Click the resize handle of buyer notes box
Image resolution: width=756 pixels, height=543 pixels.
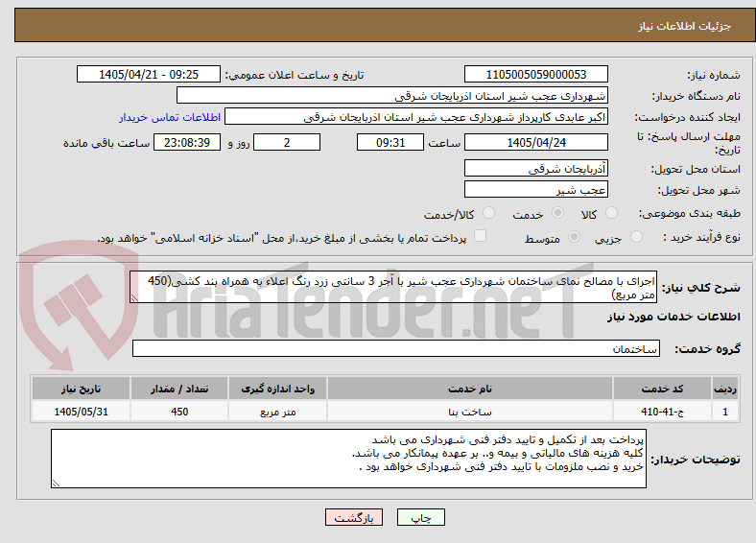[x=56, y=484]
